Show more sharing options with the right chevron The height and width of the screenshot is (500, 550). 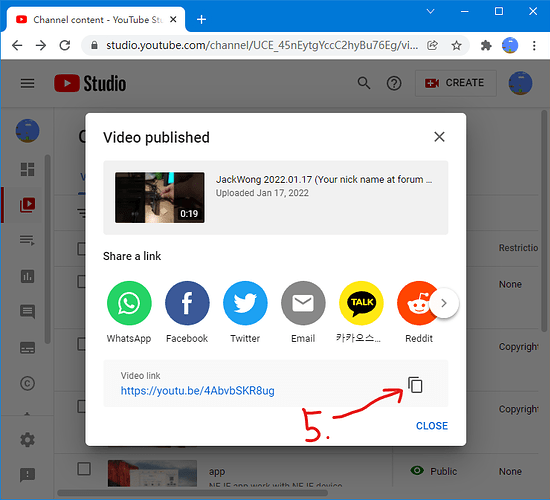pos(444,303)
